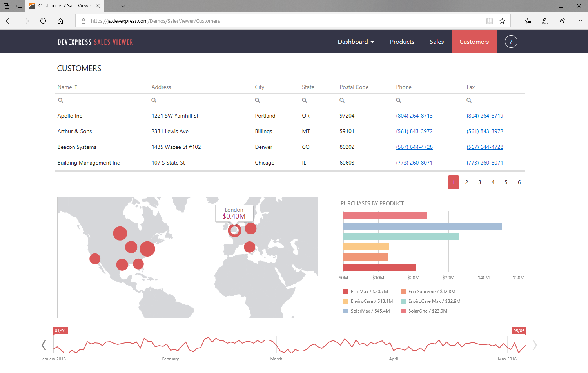Click Apollo Inc phone number link
The image size is (588, 373).
tap(414, 116)
